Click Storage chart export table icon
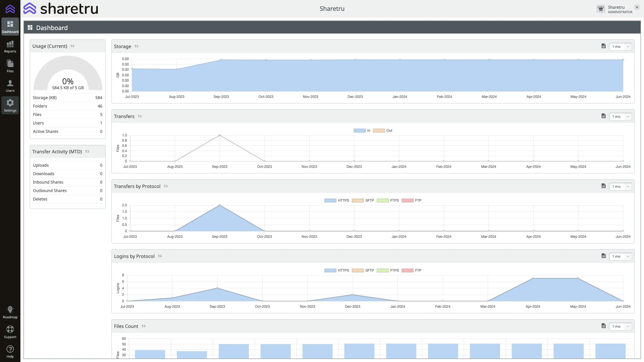The image size is (644, 362). [603, 46]
